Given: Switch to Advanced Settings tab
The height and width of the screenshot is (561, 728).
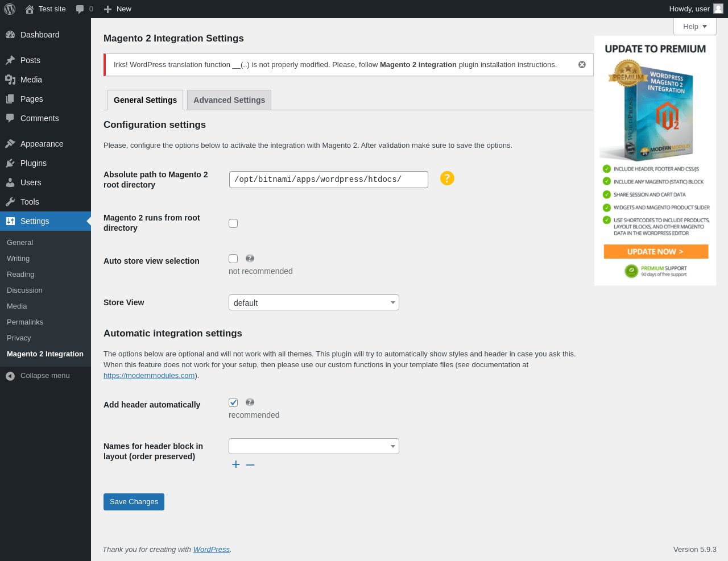Looking at the screenshot, I should [229, 100].
